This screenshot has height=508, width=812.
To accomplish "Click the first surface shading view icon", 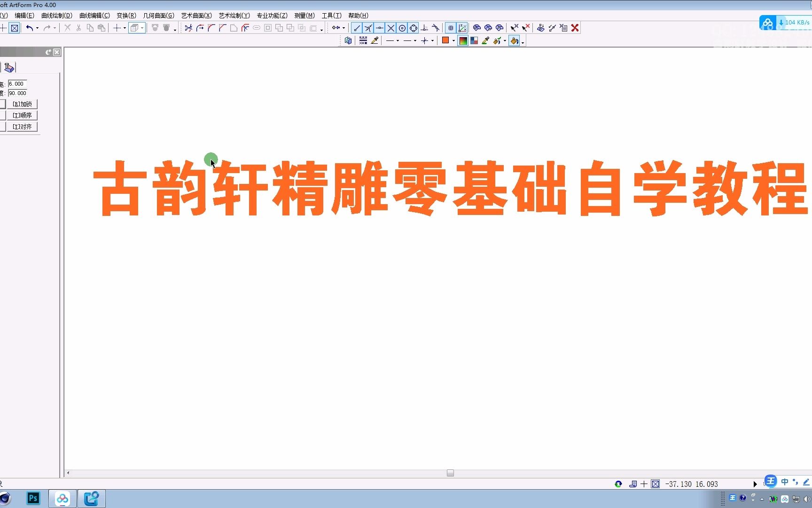I will click(477, 28).
